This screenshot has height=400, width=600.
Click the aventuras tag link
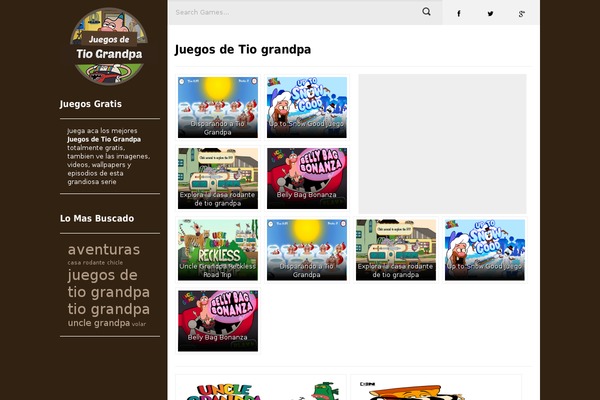click(104, 250)
